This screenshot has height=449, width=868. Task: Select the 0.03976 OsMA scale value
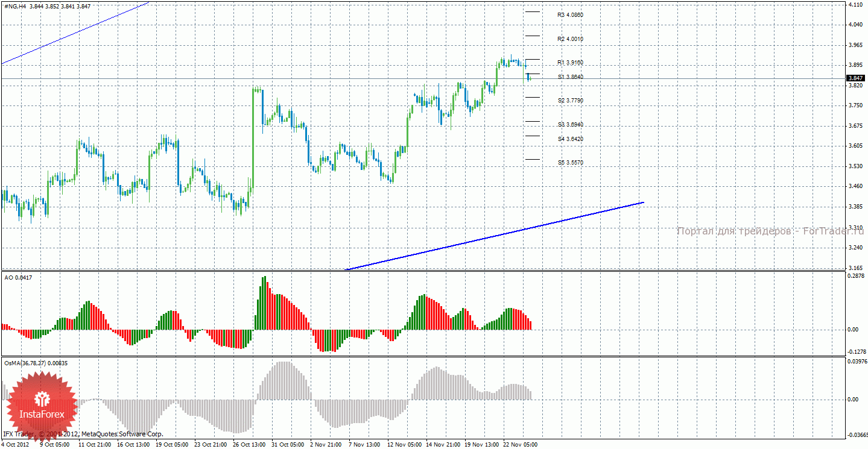click(x=857, y=361)
